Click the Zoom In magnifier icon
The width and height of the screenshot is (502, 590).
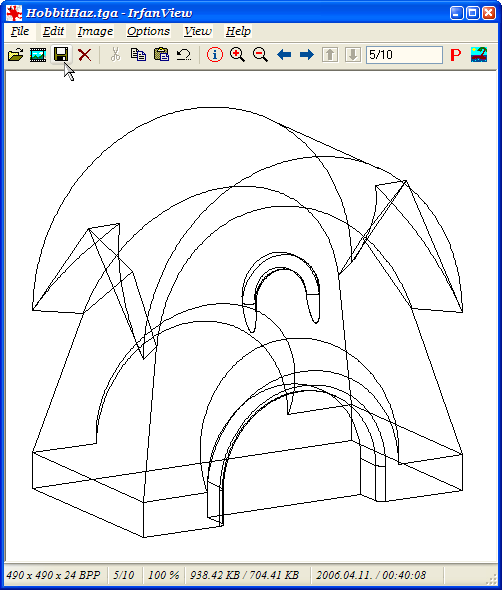(237, 55)
